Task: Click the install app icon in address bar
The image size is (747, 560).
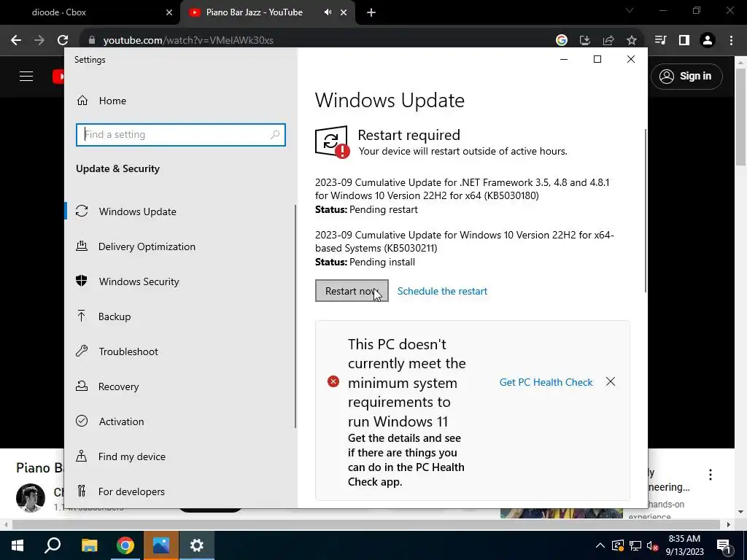Action: (585, 41)
